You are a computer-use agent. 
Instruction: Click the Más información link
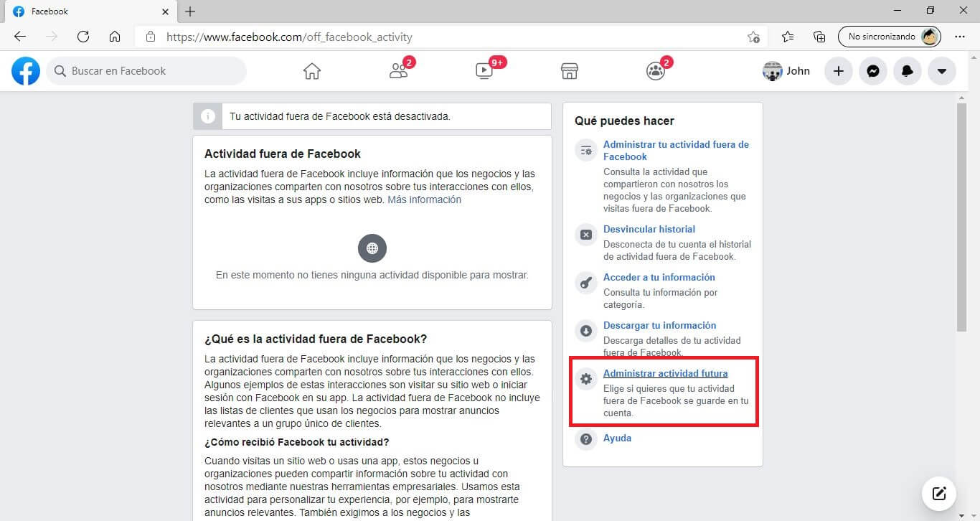tap(425, 200)
